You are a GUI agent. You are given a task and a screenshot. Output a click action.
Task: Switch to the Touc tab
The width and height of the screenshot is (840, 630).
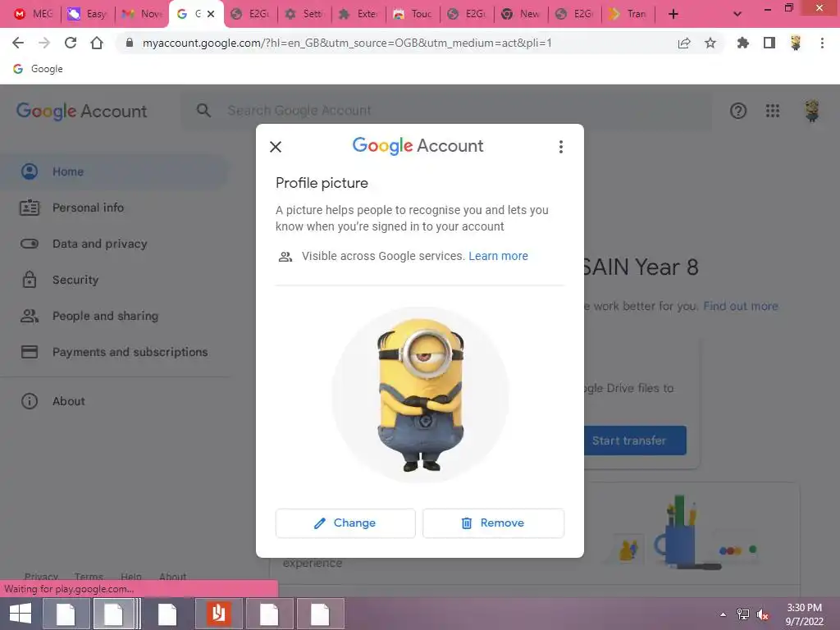tap(412, 14)
